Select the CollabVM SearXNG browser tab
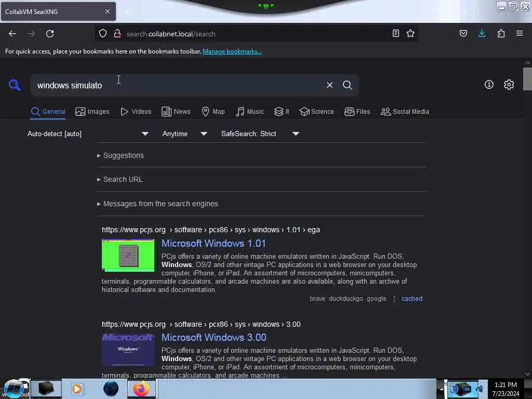The width and height of the screenshot is (532, 399). [58, 11]
